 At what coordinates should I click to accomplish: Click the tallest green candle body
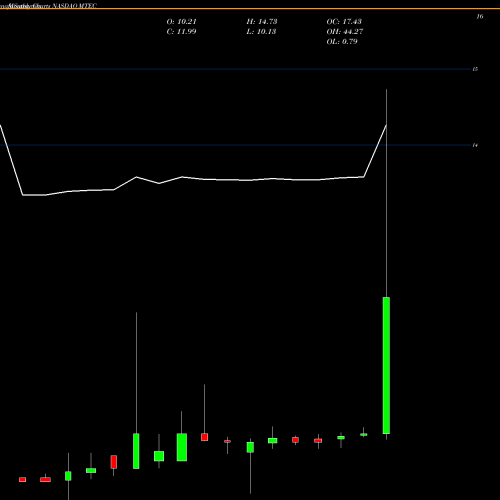(x=386, y=365)
